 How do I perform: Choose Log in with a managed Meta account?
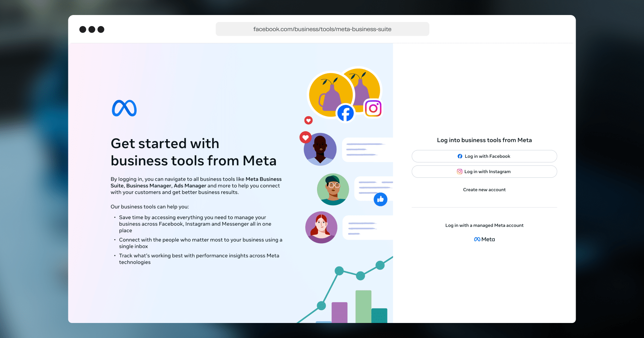click(484, 225)
